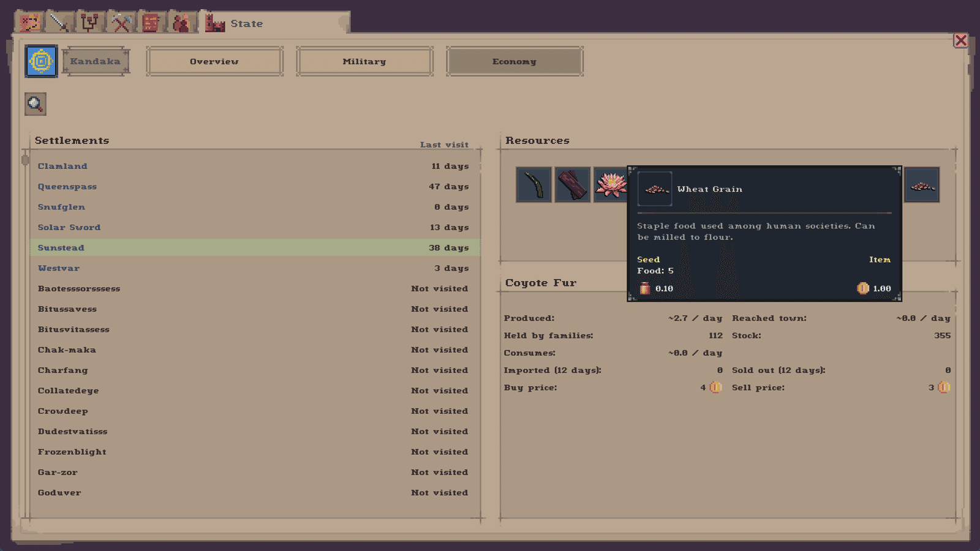
Task: Open the map tab icon
Action: pos(29,23)
